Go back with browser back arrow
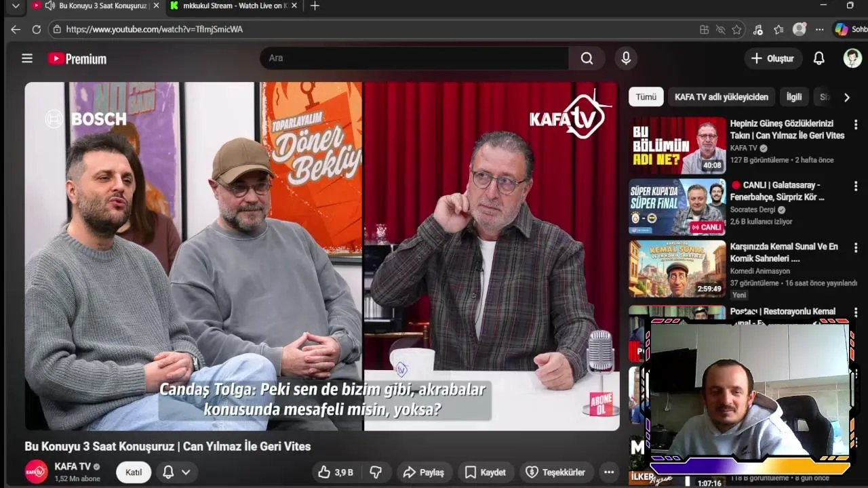 tap(16, 29)
